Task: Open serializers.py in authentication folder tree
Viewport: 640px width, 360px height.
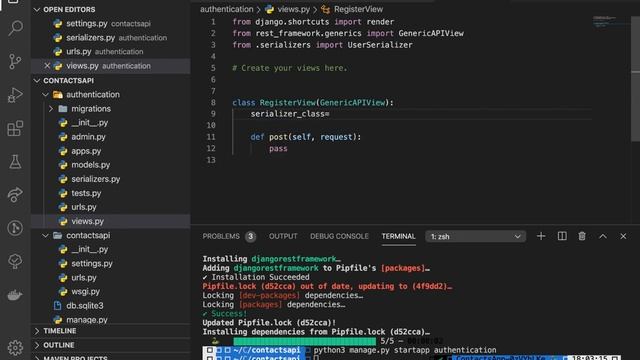Action: point(110,179)
